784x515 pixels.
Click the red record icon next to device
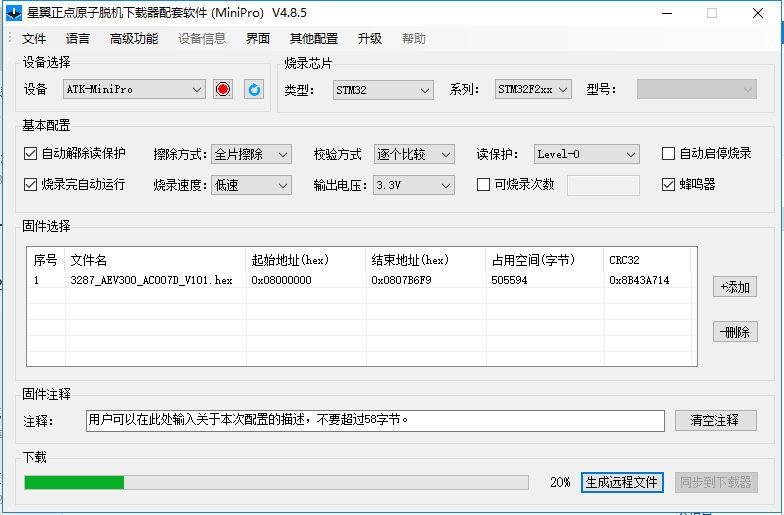[223, 89]
